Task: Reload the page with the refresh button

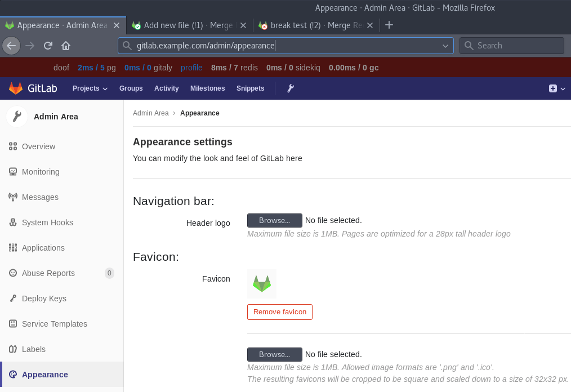Action: point(48,46)
